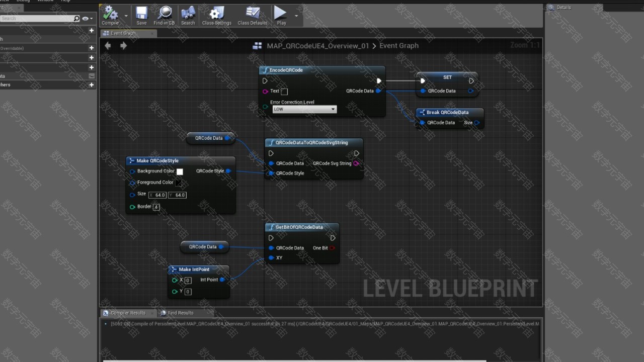Select the Break QRCodeData node title
Screen dimensions: 644x362
(x=447, y=113)
